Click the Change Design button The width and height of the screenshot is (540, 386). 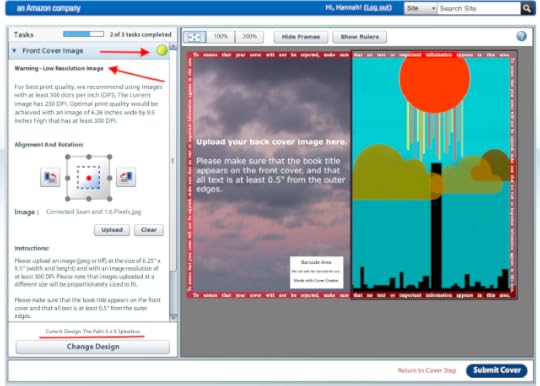point(93,347)
